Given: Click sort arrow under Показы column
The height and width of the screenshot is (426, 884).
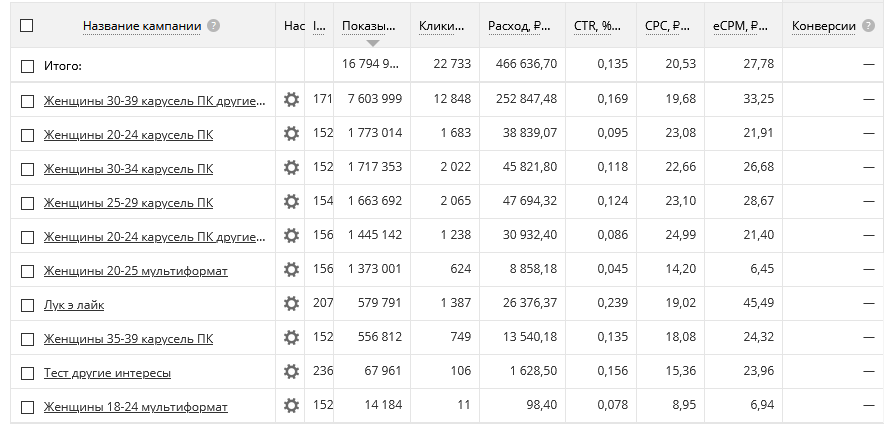Looking at the screenshot, I should [x=373, y=43].
